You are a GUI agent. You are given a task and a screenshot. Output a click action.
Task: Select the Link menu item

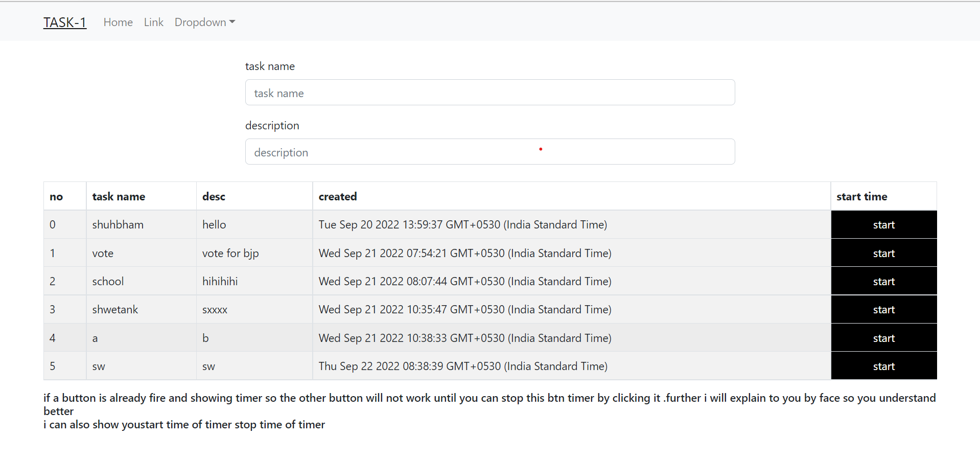point(153,22)
